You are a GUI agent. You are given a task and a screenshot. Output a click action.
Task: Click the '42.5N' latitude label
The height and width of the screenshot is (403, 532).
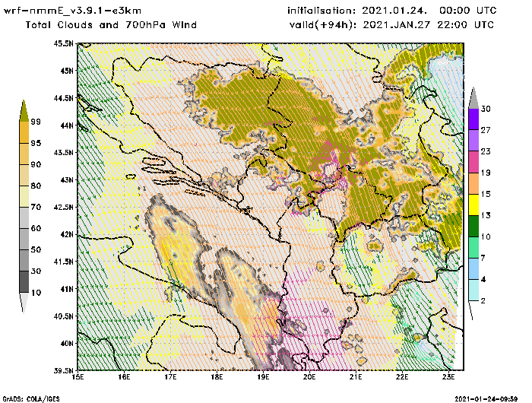coord(63,207)
